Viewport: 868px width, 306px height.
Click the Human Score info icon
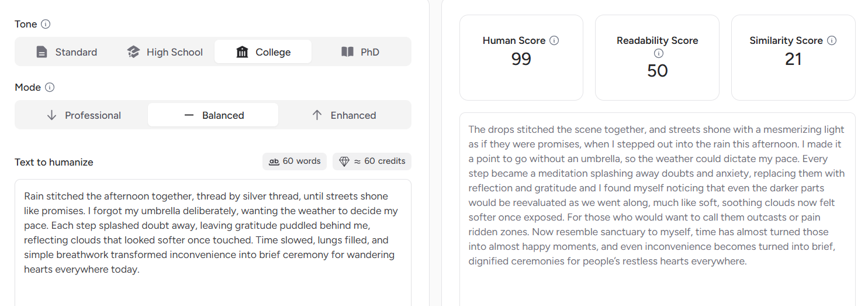[554, 40]
